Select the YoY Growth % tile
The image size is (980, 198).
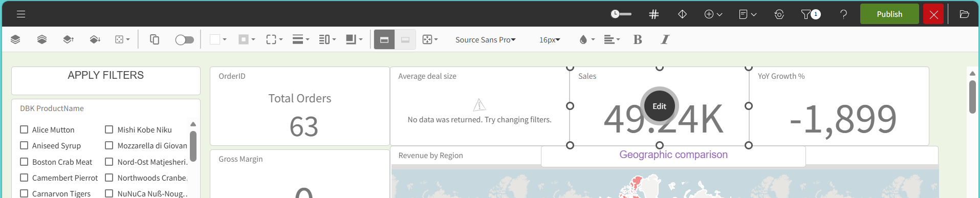tap(839, 106)
